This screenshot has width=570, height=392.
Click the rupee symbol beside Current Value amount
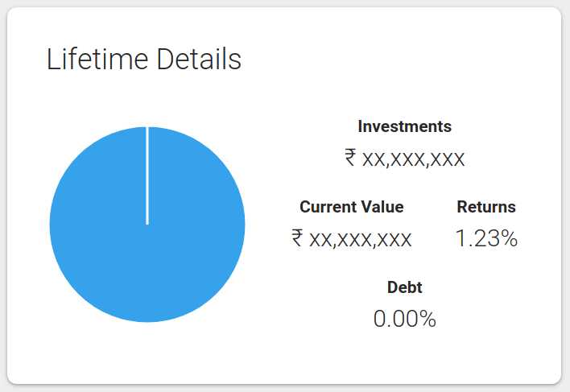click(297, 237)
